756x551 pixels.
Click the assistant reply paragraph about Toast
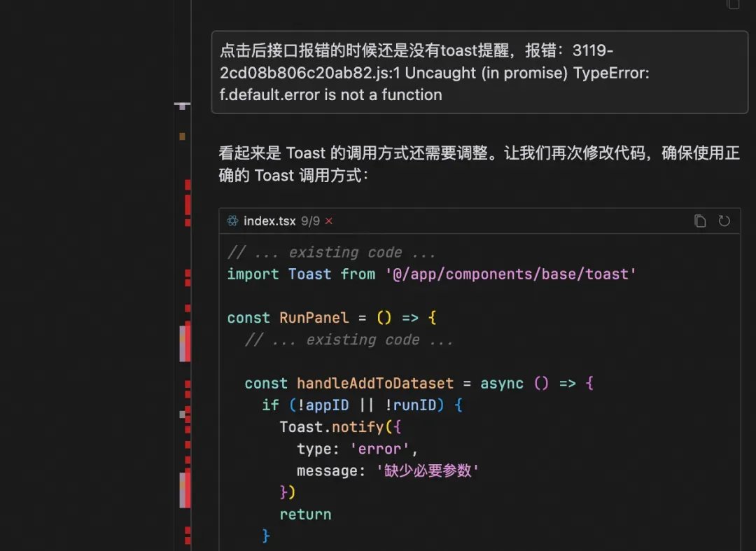479,164
